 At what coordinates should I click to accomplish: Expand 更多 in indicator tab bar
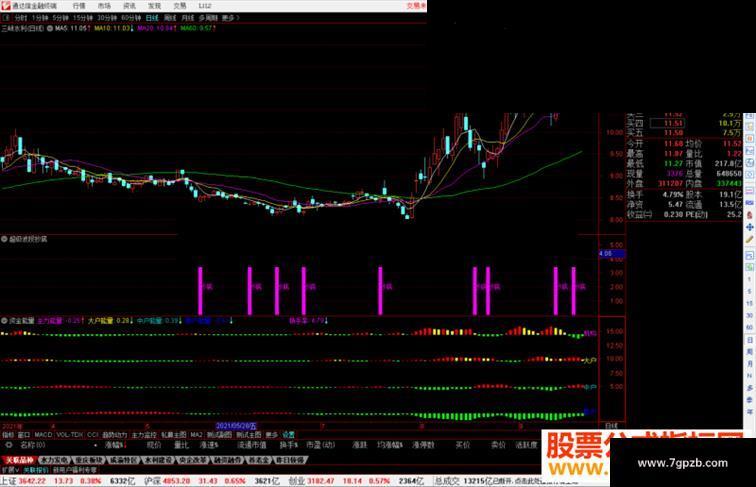coord(272,435)
